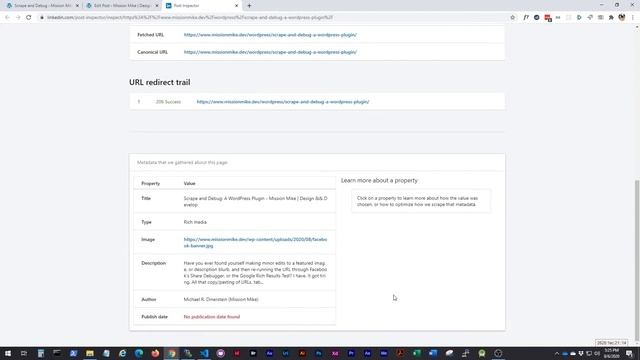This screenshot has width=640, height=360.
Task: Open the Fetched URL link
Action: point(270,35)
